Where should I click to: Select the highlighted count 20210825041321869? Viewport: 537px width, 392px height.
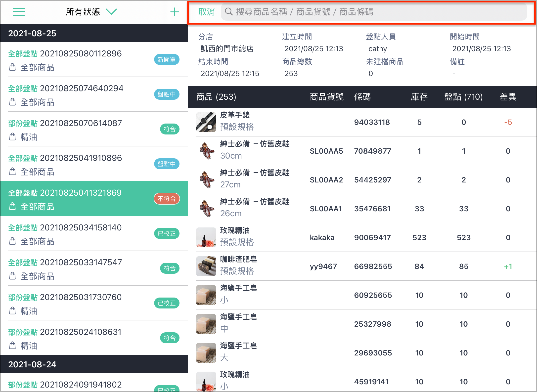pos(94,199)
